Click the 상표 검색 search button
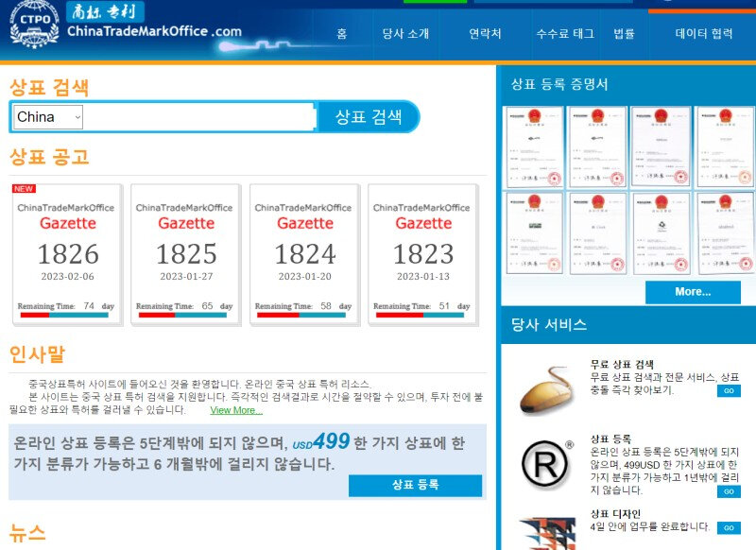This screenshot has width=756, height=550. coord(369,116)
